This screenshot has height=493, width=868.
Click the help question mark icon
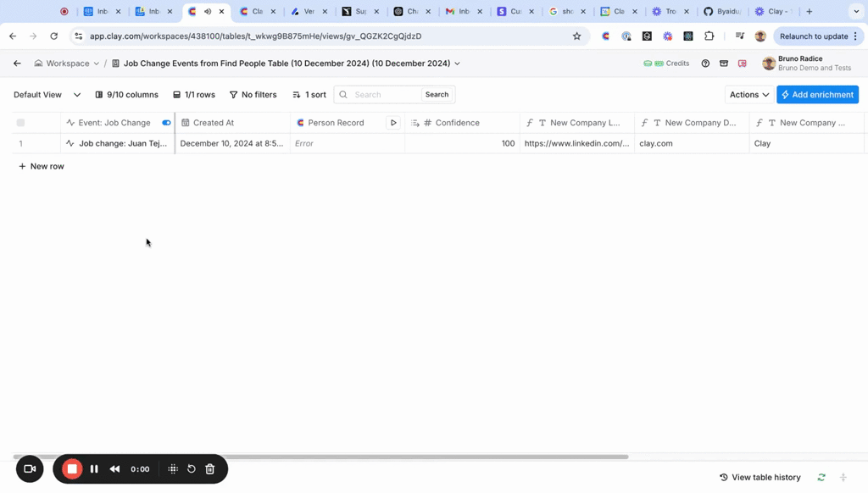[706, 63]
